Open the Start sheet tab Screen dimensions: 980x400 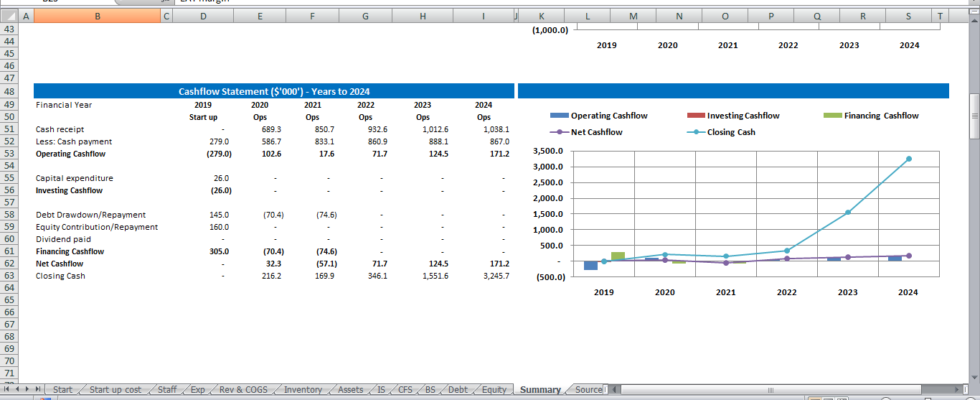click(62, 390)
